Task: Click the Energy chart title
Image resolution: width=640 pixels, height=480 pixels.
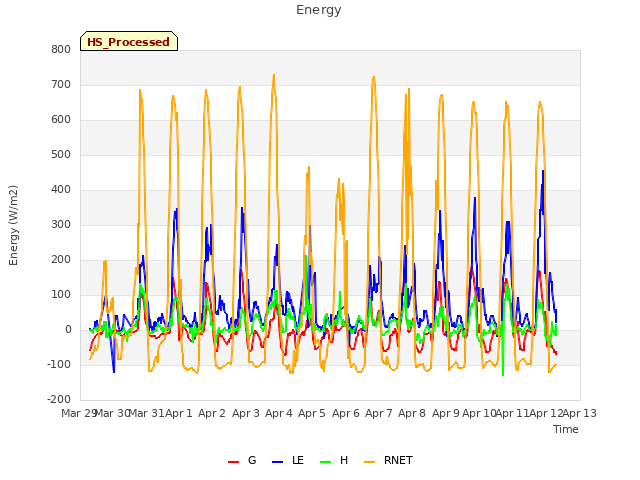Action: (319, 10)
